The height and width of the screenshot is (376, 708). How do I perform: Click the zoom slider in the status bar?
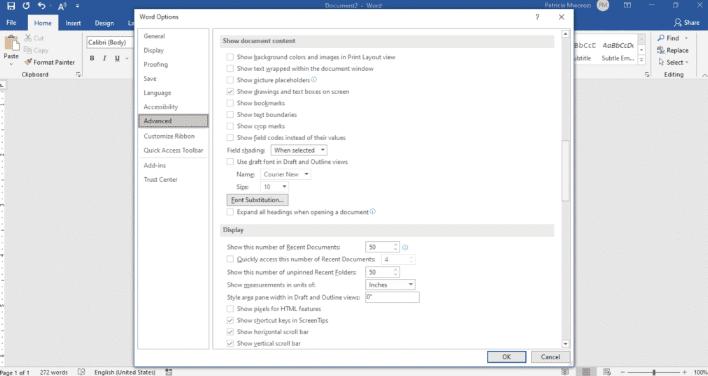point(653,372)
